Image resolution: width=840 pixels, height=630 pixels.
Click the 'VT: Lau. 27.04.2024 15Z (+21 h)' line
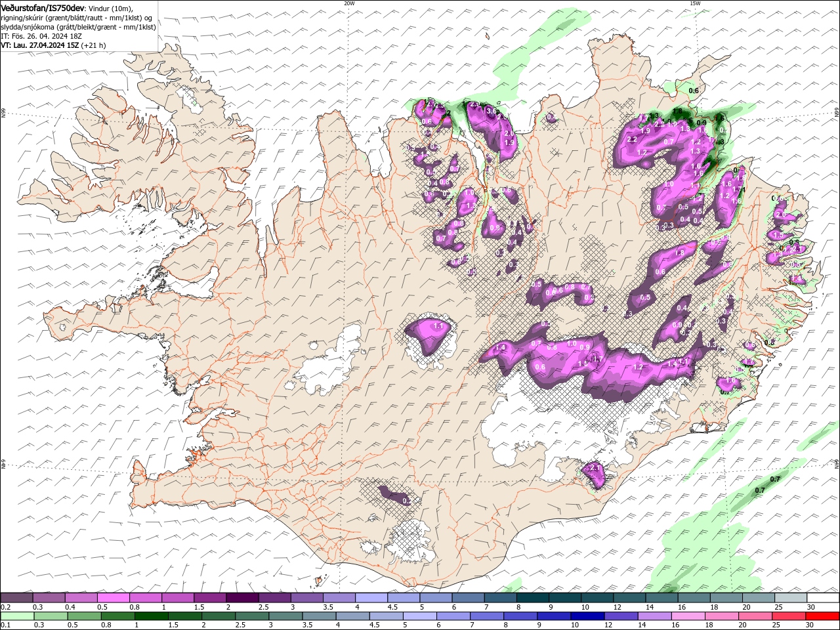tap(53, 45)
